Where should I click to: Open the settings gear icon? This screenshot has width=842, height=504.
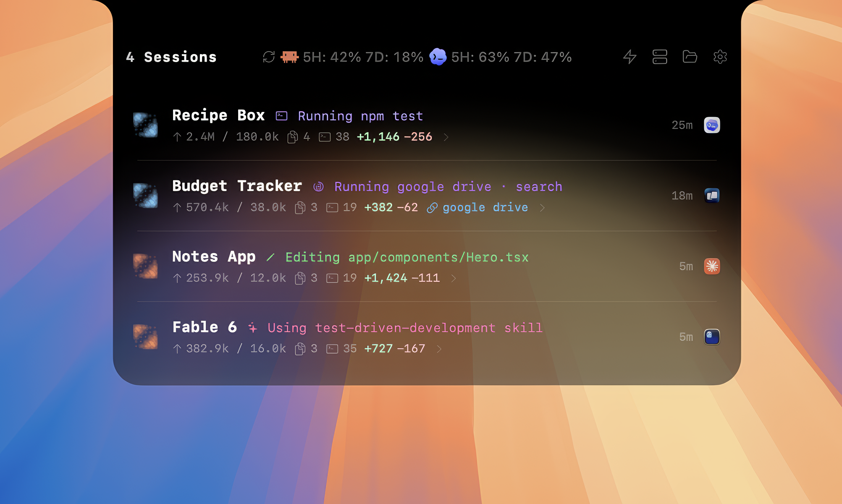click(x=720, y=57)
